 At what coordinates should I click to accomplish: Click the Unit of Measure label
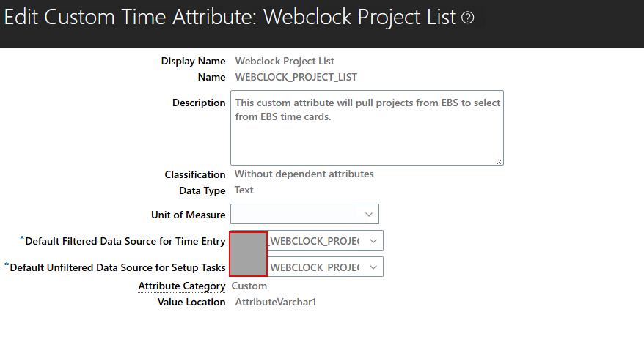point(188,215)
